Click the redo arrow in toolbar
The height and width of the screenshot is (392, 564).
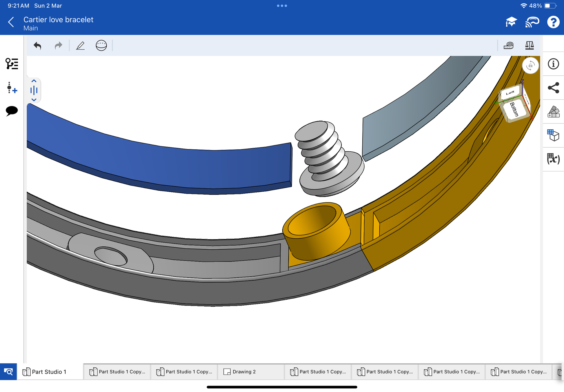pyautogui.click(x=58, y=46)
